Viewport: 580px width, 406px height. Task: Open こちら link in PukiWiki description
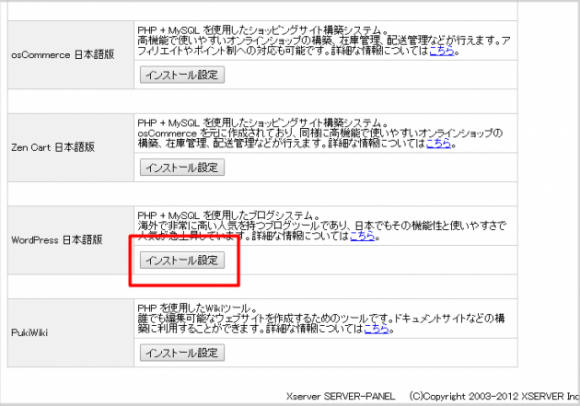(x=377, y=328)
